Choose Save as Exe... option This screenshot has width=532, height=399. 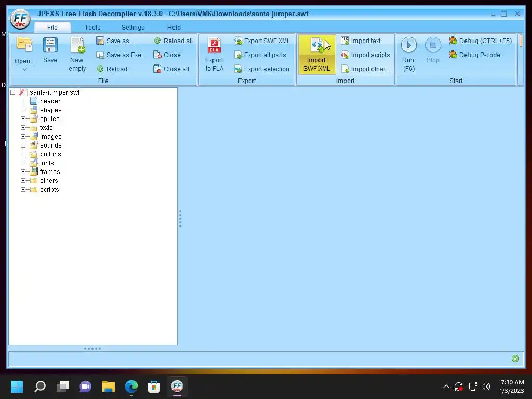point(121,55)
